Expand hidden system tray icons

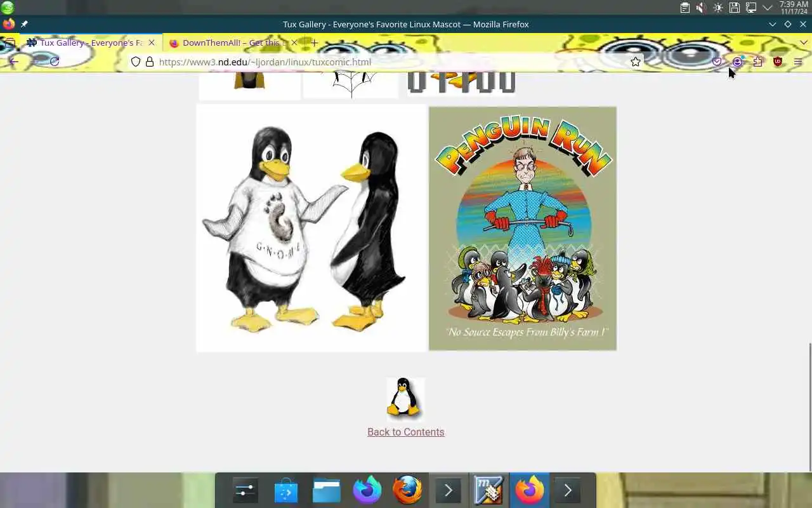tap(768, 8)
